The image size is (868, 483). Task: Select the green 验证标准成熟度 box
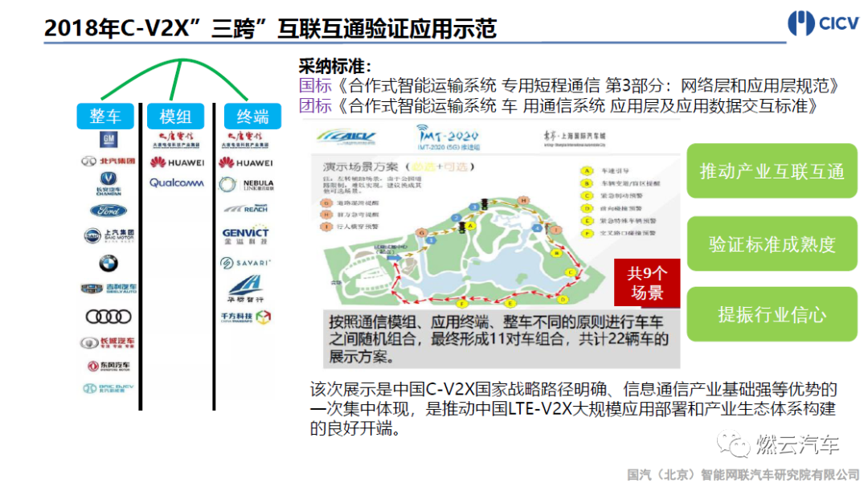pos(772,244)
